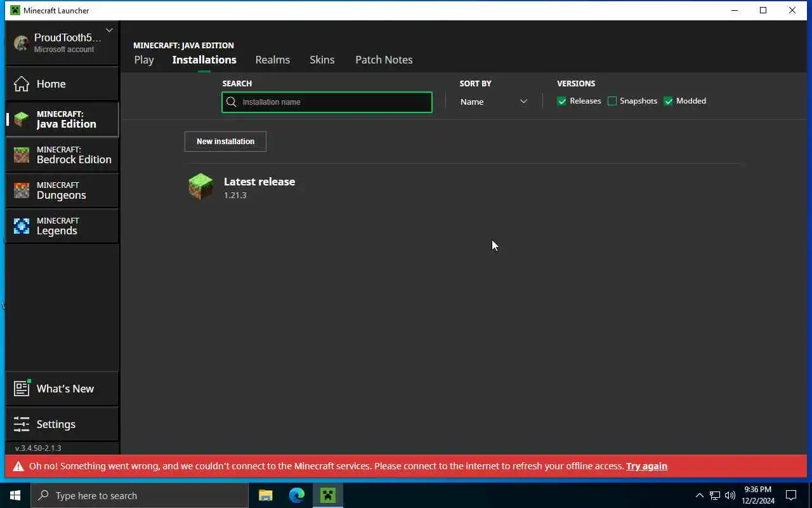Viewport: 812px width, 508px height.
Task: Click the Minecraft Launcher taskbar icon
Action: pos(328,495)
